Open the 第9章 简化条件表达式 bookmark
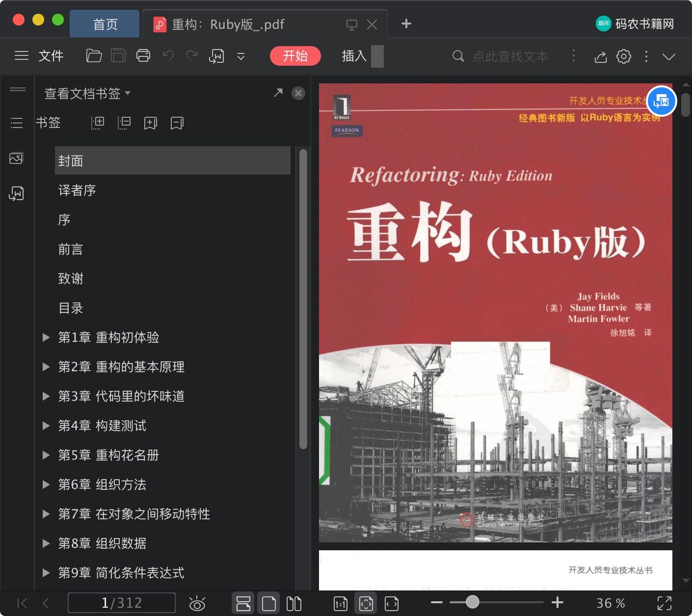The image size is (692, 616). [x=121, y=573]
